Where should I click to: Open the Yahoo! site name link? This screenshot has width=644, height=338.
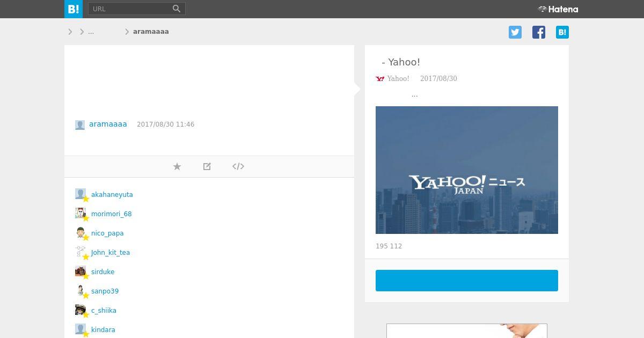coord(398,79)
